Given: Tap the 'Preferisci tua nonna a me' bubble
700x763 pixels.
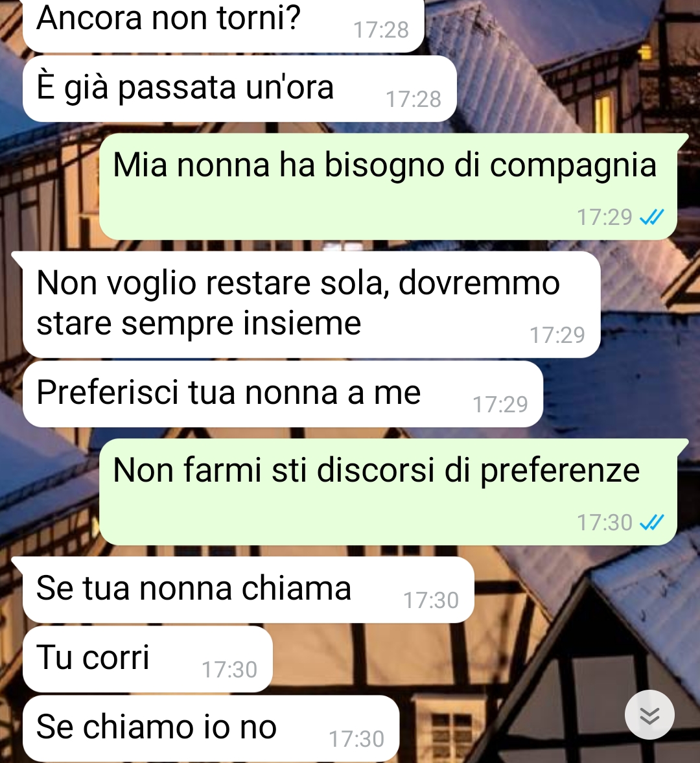Looking at the screenshot, I should (283, 394).
